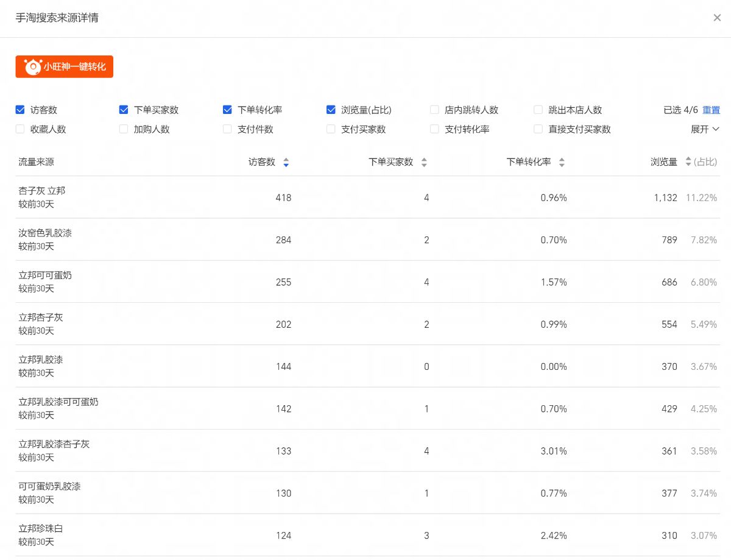The image size is (731, 560).
Task: Click page views value 429
Action: click(x=669, y=409)
